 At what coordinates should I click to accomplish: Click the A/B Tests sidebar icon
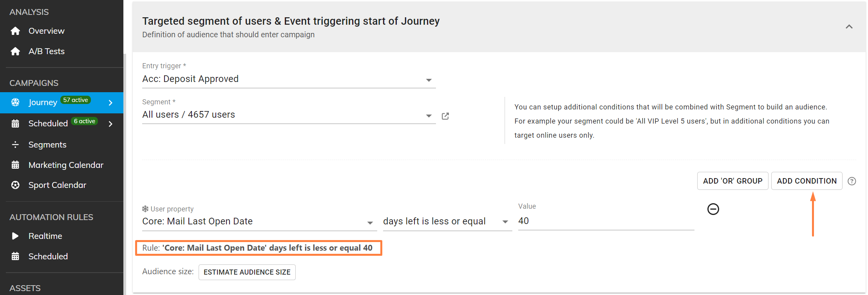(x=15, y=51)
